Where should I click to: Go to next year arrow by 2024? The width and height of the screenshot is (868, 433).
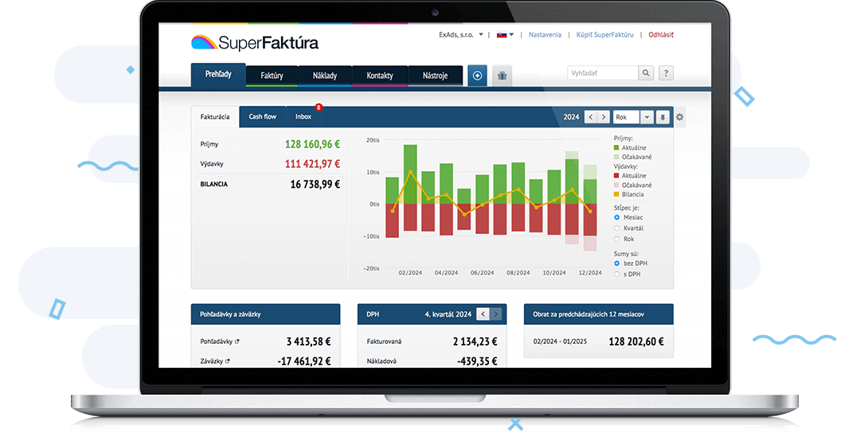coord(604,117)
